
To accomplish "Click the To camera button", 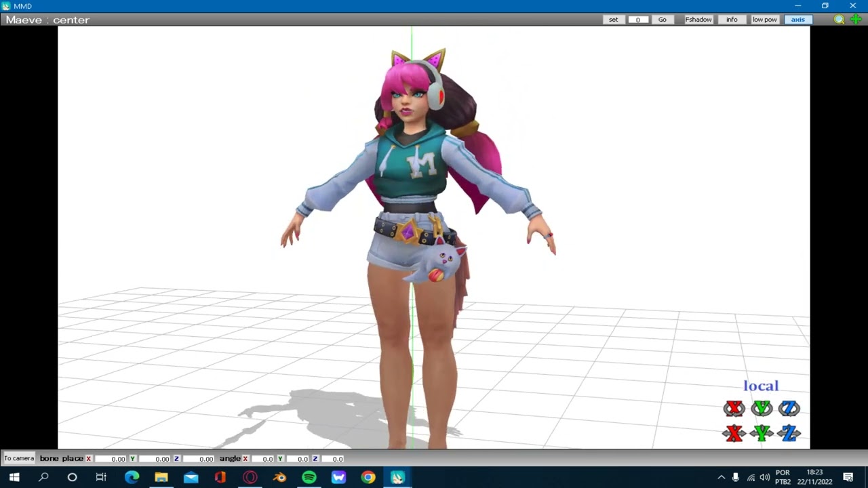I will point(19,459).
